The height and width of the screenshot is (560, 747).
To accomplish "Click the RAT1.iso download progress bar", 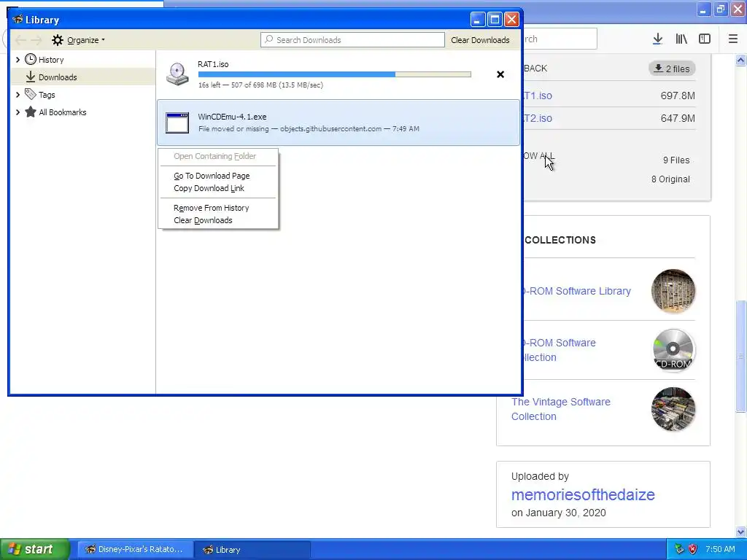I will [x=334, y=74].
